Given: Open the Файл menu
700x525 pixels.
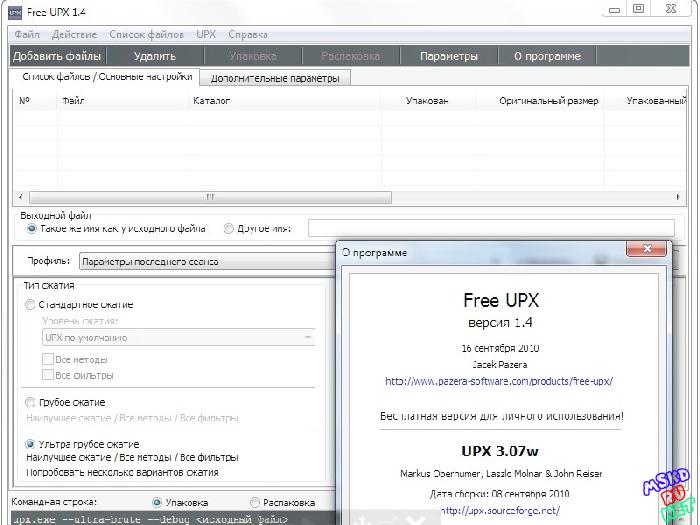Looking at the screenshot, I should (27, 34).
